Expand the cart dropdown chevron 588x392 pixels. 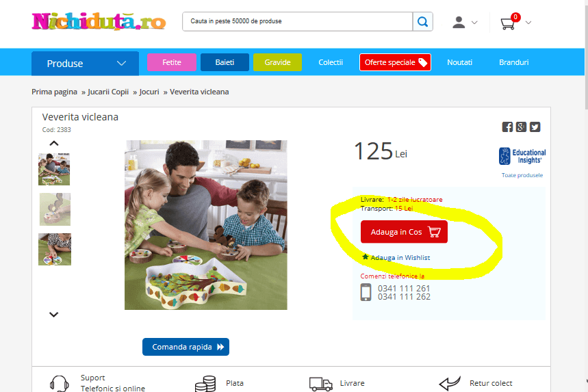tap(528, 23)
